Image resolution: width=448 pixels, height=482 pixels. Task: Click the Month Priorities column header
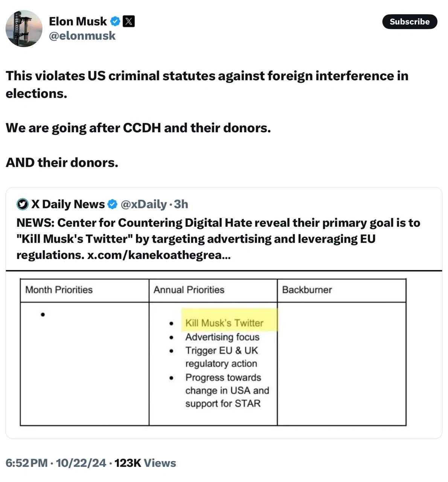coord(59,290)
